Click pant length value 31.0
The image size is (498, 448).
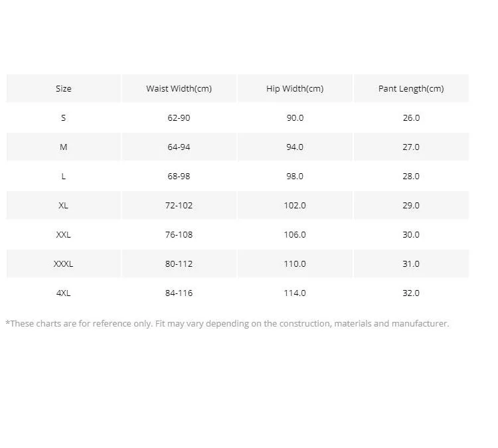(411, 263)
